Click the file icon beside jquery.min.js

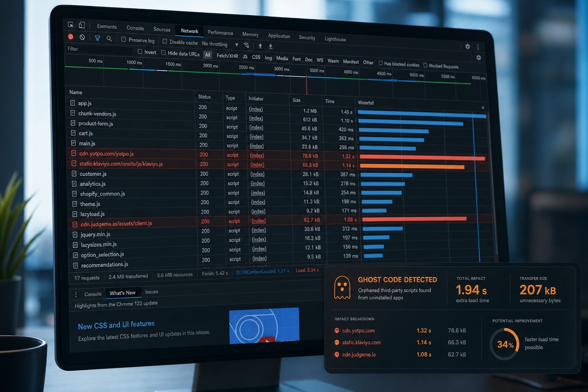click(75, 235)
